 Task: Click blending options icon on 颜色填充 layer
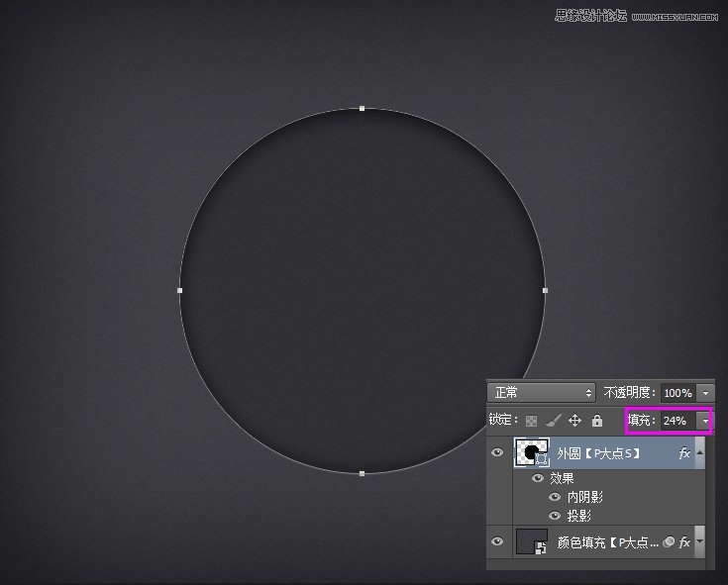click(669, 541)
